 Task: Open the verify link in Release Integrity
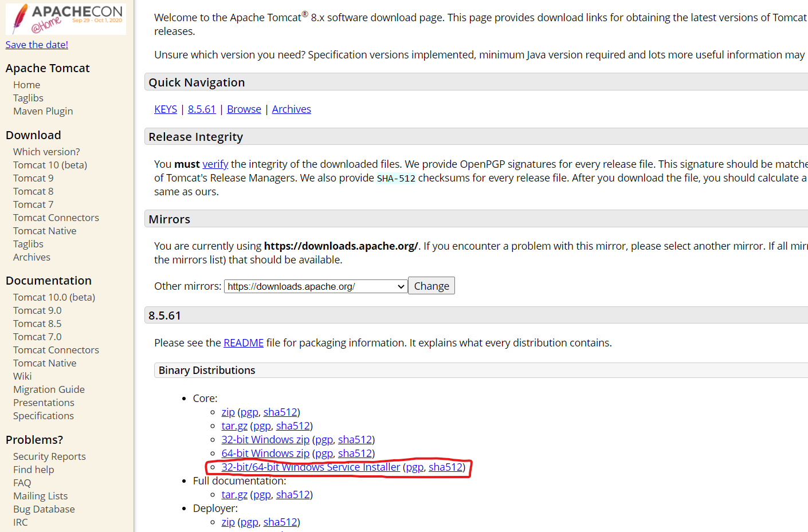point(215,164)
